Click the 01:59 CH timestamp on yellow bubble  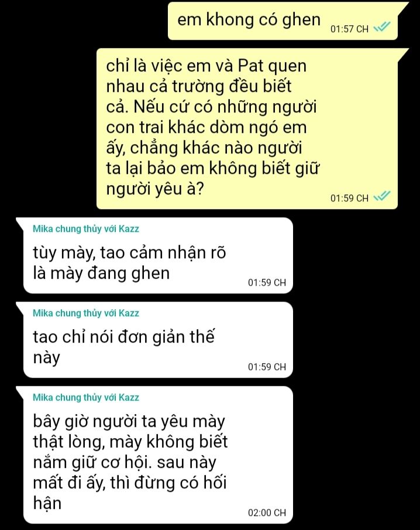click(349, 198)
